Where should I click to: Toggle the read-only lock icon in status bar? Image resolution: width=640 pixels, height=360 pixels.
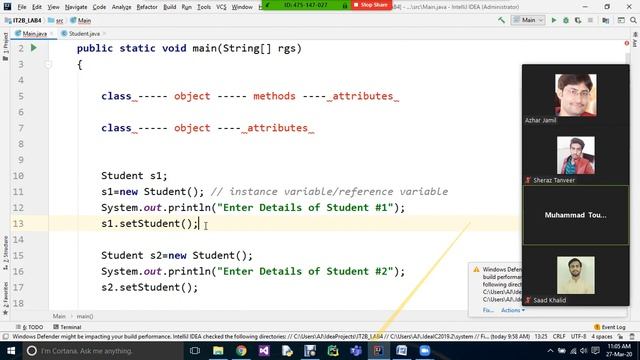click(x=620, y=337)
